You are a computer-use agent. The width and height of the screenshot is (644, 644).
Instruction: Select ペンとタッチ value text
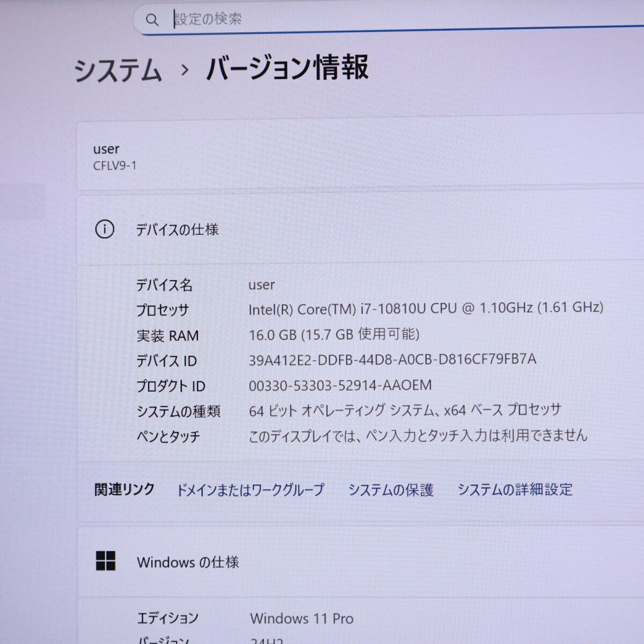(418, 435)
